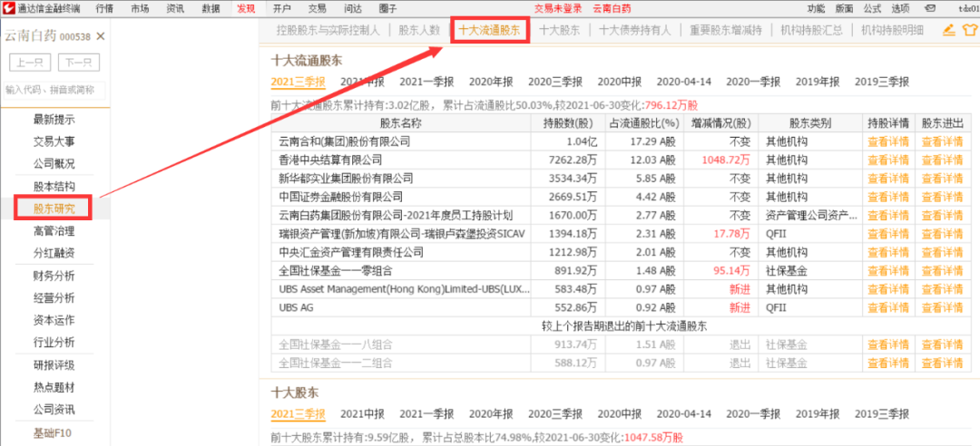Select 行业分析 in left sidebar
The width and height of the screenshot is (980, 446).
(x=54, y=343)
